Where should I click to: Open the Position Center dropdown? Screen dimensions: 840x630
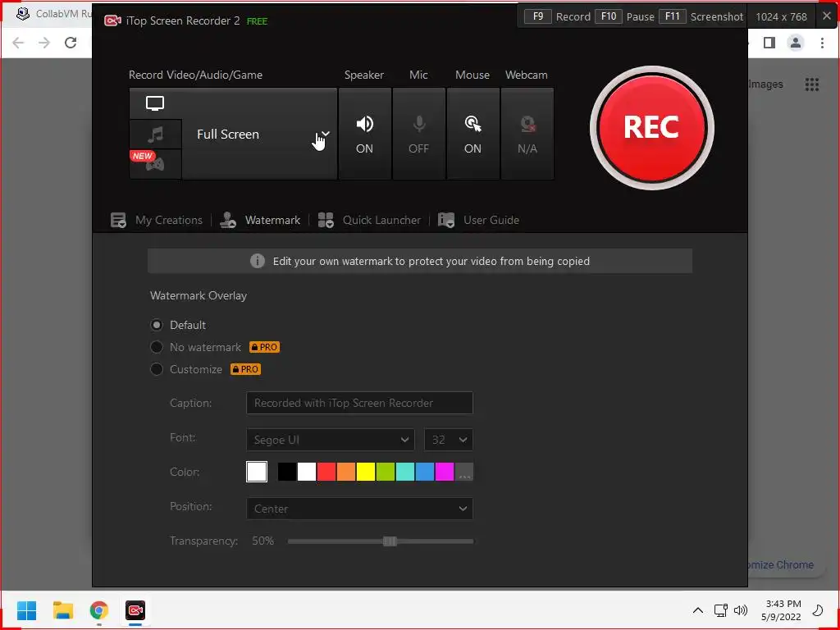359,509
